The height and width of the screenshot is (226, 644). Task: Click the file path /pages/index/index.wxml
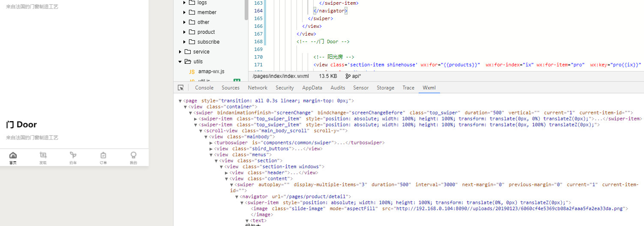click(281, 76)
